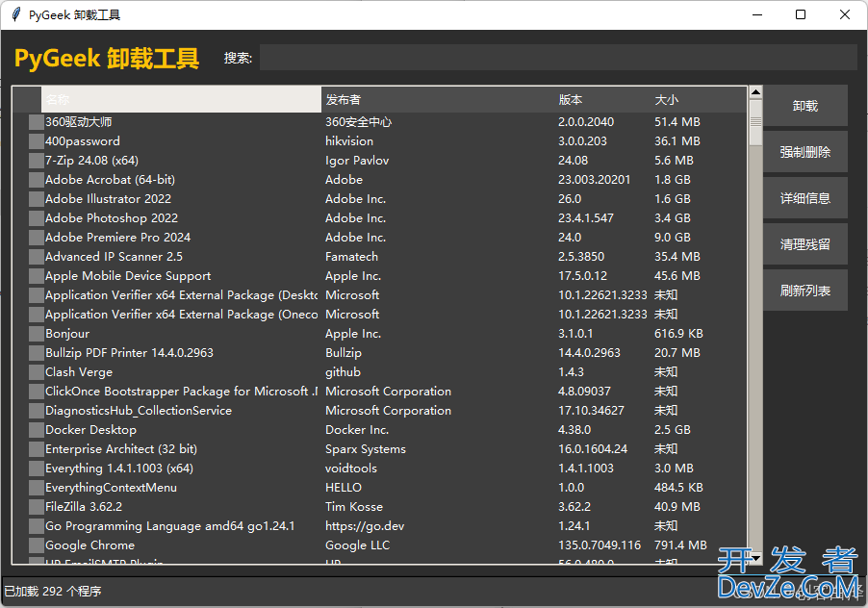Select the icon of ClickOnce Bootstrapper Package
The width and height of the screenshot is (868, 608).
[x=36, y=392]
